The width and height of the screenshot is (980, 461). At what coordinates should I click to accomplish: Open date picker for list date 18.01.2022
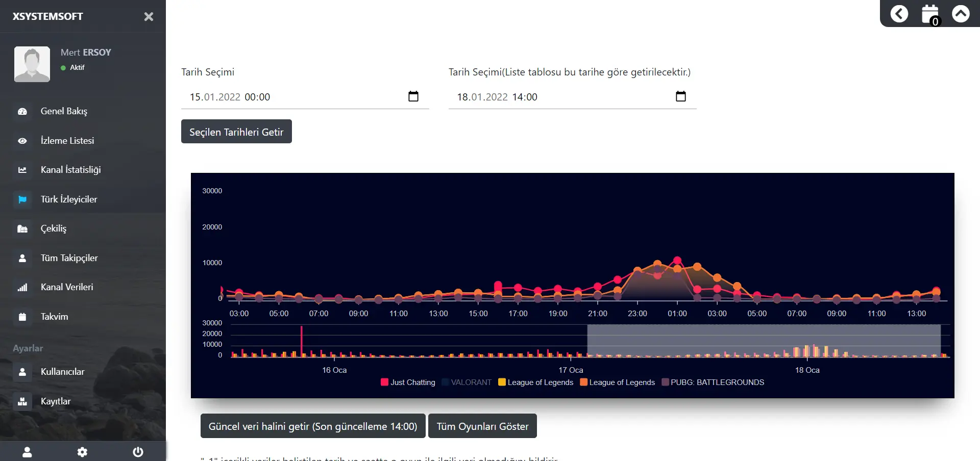[x=680, y=96]
